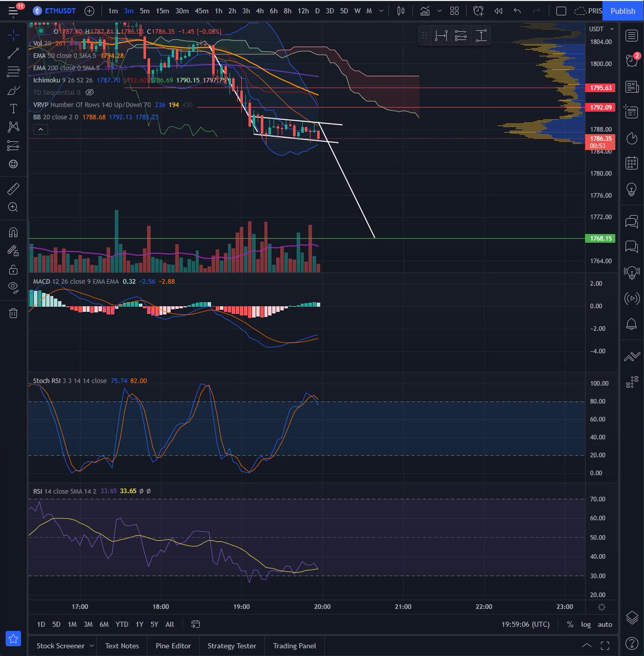
Task: Redo the chart action
Action: 537,11
